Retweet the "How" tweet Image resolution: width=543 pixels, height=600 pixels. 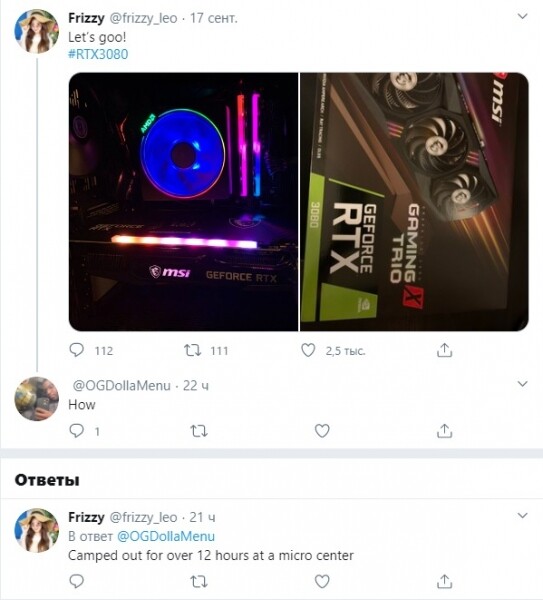(199, 431)
